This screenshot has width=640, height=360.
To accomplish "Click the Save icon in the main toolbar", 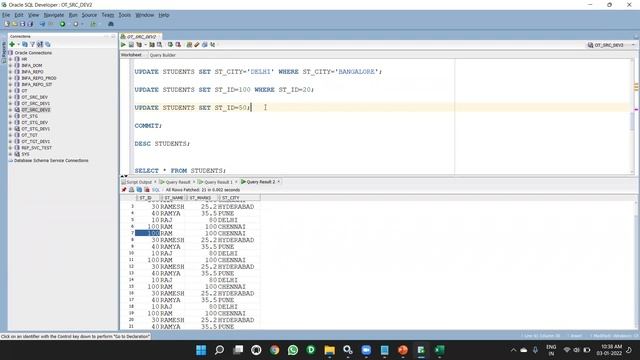I will coord(22,24).
